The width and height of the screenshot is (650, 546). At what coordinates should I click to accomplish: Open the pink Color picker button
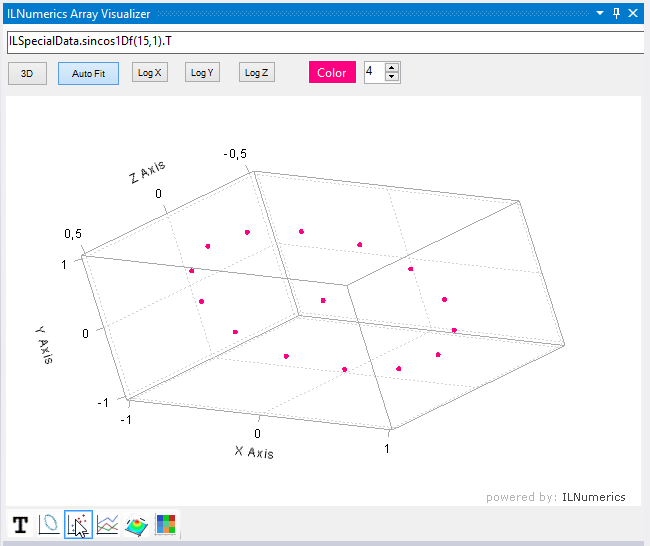tap(332, 73)
